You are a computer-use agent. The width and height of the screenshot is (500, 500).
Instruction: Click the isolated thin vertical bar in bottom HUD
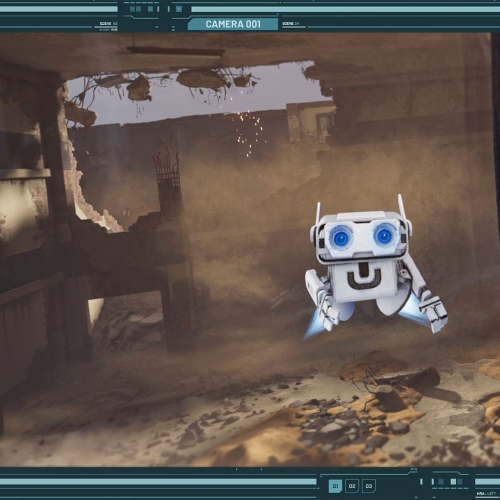[421, 482]
